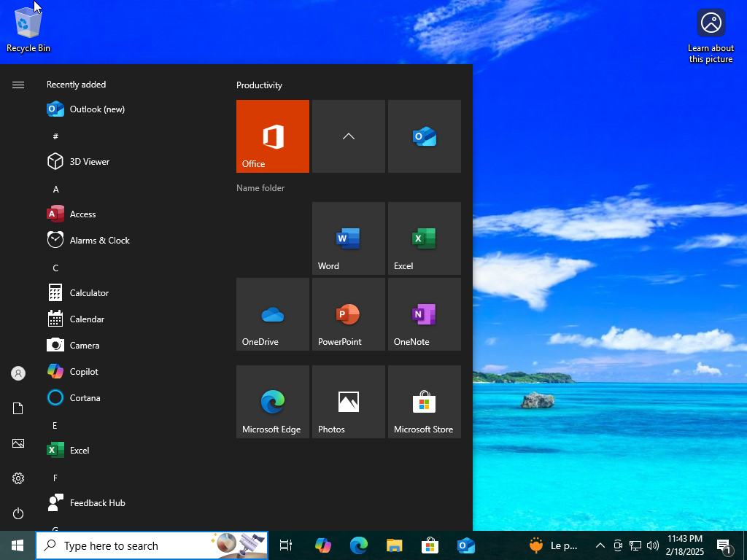747x560 pixels.
Task: Open Access from the app list
Action: (128, 214)
